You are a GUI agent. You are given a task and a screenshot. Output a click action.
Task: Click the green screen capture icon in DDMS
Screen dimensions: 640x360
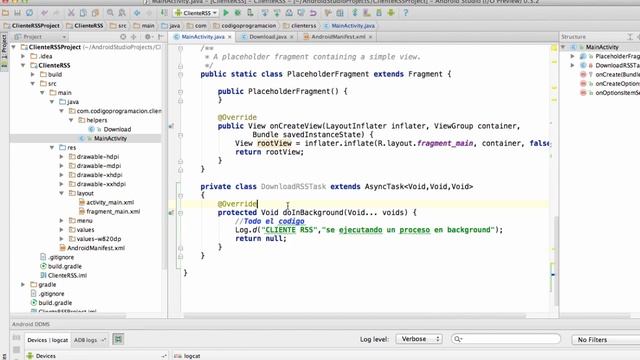118,339
